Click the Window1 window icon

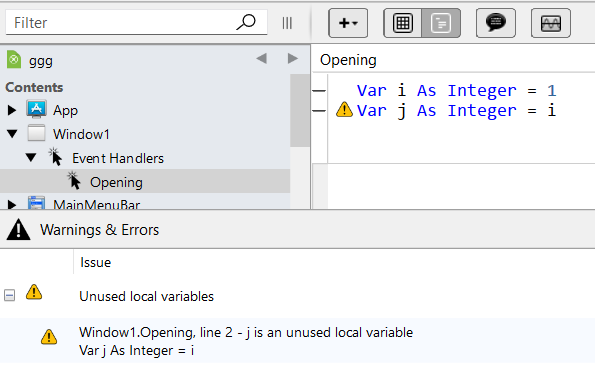(36, 133)
